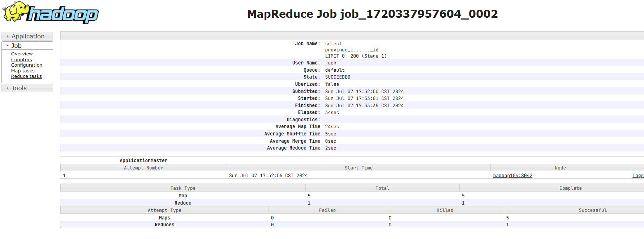644x239 pixels.
Task: Go to Reduce tasks page
Action: pos(26,76)
